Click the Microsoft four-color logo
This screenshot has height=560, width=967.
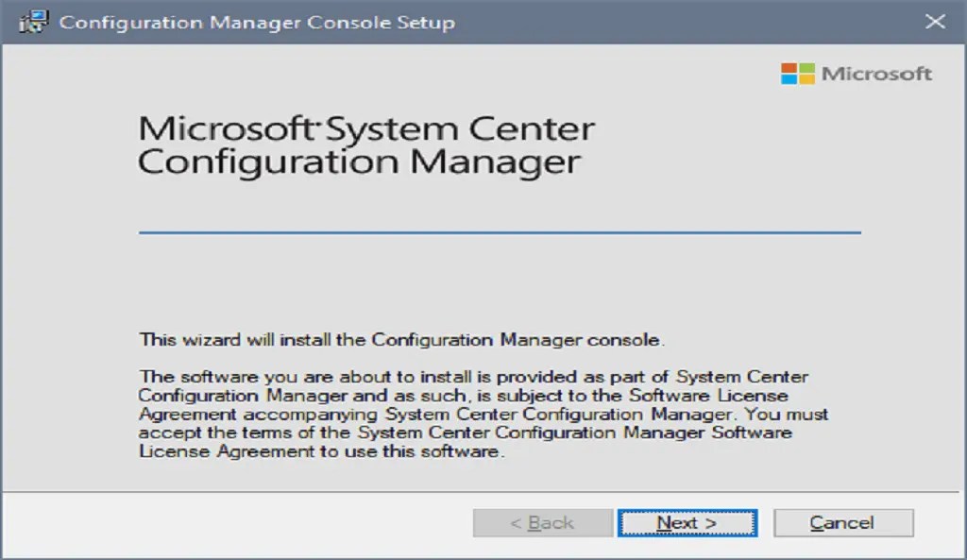(797, 74)
